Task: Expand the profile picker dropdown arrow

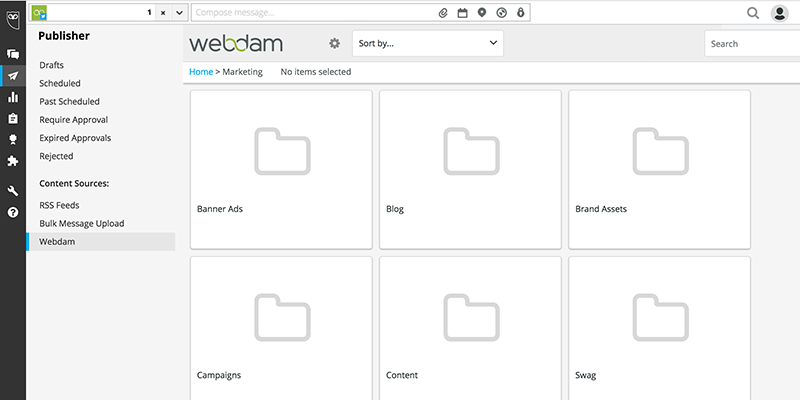Action: (179, 13)
